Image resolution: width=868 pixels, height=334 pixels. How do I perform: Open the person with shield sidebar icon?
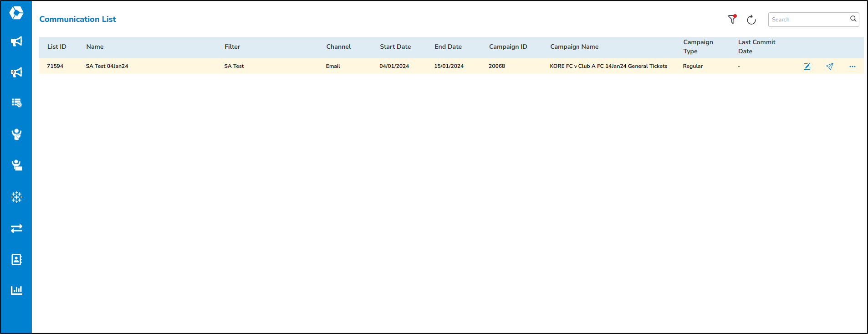tap(16, 134)
